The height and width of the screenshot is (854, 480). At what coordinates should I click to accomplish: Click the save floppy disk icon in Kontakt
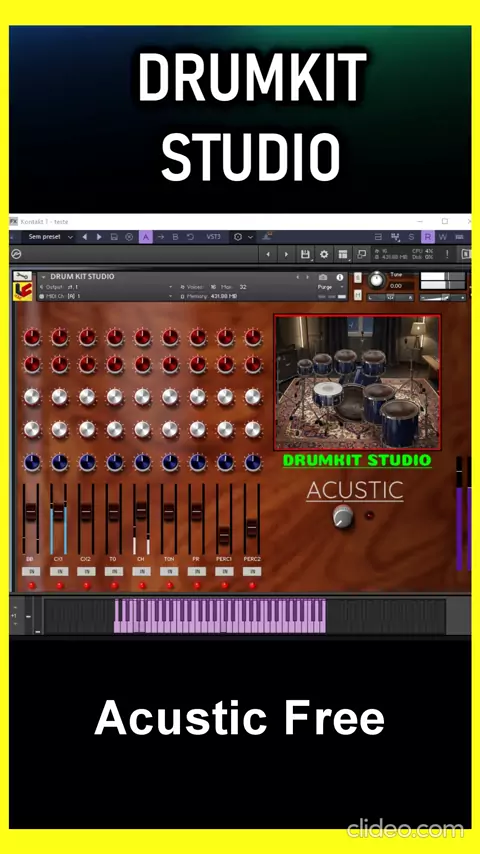click(305, 254)
